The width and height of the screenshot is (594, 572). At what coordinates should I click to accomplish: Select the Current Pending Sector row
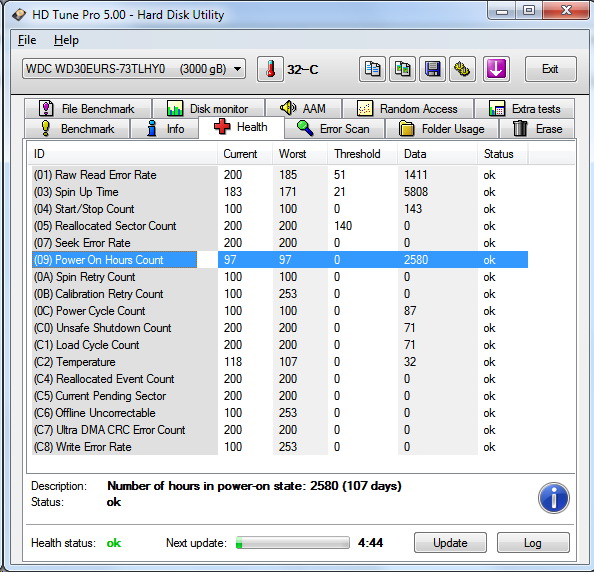click(280, 396)
